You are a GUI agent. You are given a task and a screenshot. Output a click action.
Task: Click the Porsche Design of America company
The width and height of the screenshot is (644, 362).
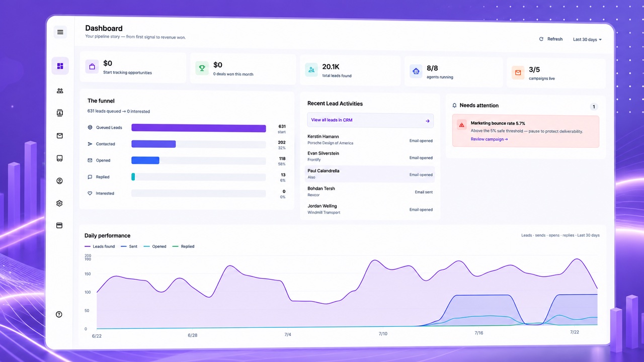(331, 143)
